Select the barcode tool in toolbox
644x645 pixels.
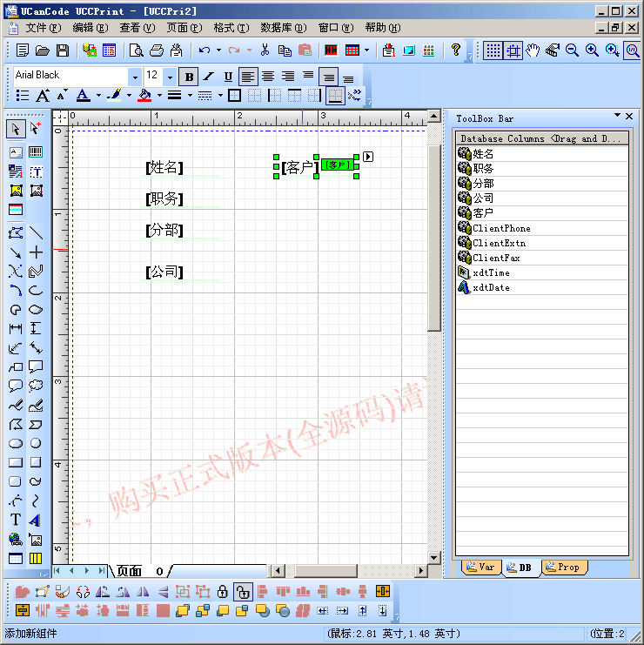coord(36,151)
